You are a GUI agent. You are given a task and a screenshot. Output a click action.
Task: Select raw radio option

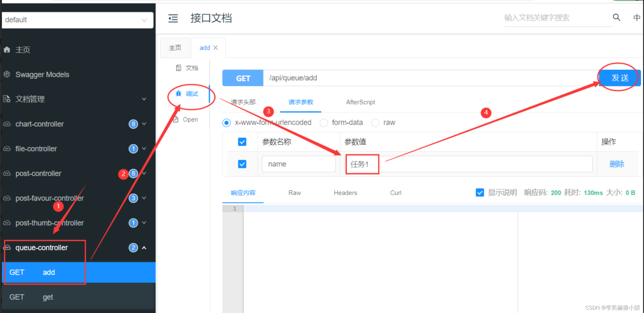[375, 123]
